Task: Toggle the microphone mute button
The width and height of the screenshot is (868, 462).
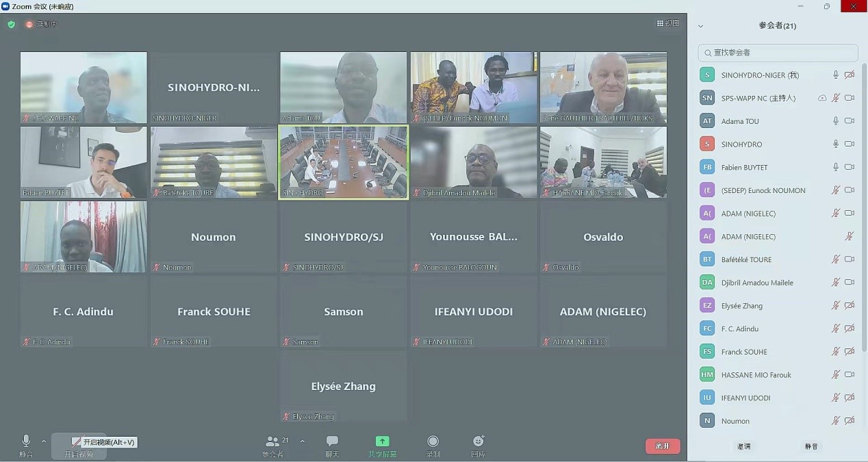Action: click(x=26, y=441)
